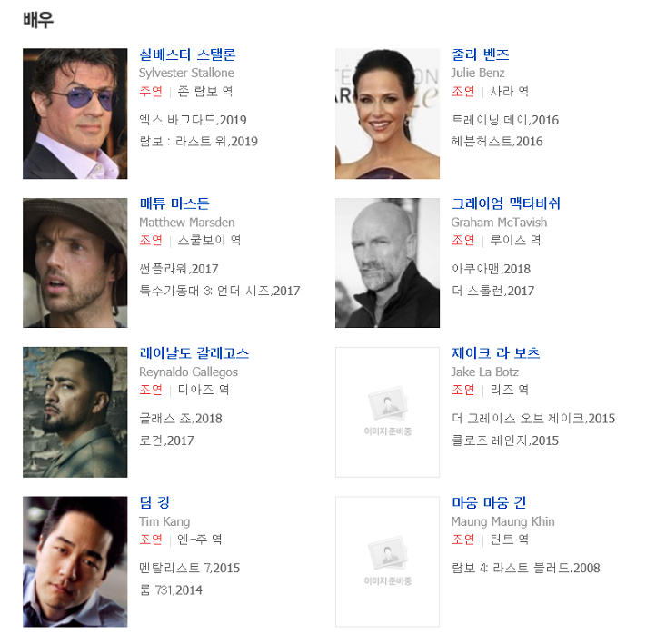Select the film 아쿠아맨,2018

(x=492, y=269)
